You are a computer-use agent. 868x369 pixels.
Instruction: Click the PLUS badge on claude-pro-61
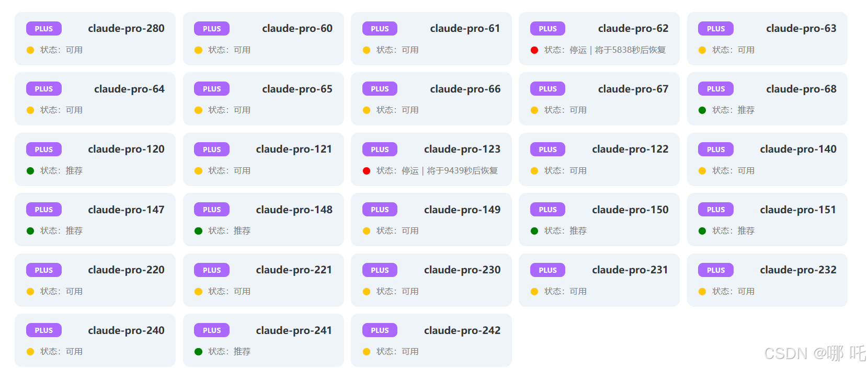[x=380, y=29]
